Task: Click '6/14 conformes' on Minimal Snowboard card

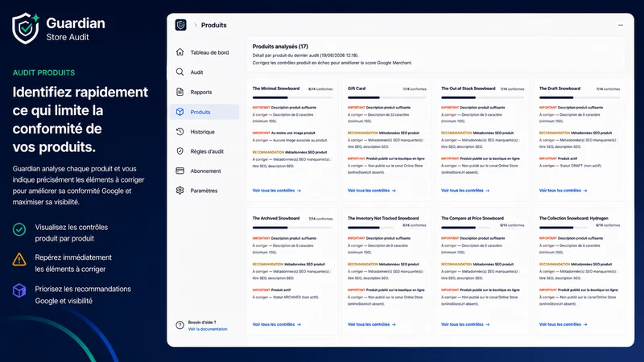Action: tap(320, 89)
